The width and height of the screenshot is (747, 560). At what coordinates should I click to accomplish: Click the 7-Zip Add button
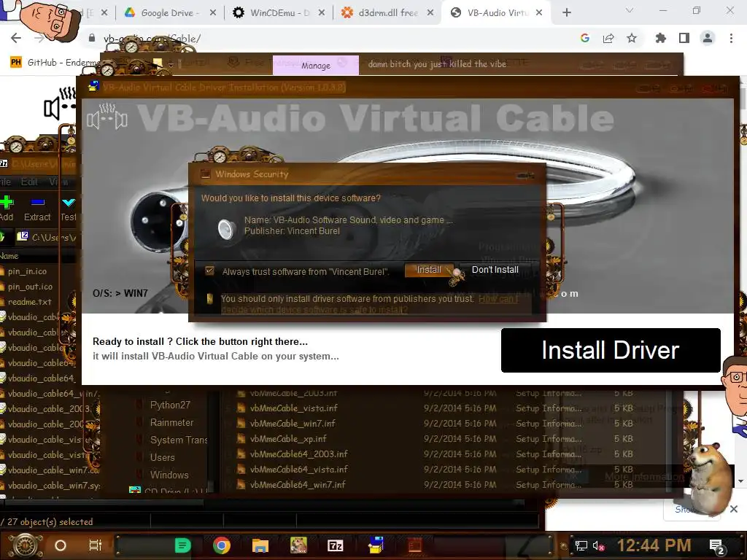pyautogui.click(x=6, y=209)
